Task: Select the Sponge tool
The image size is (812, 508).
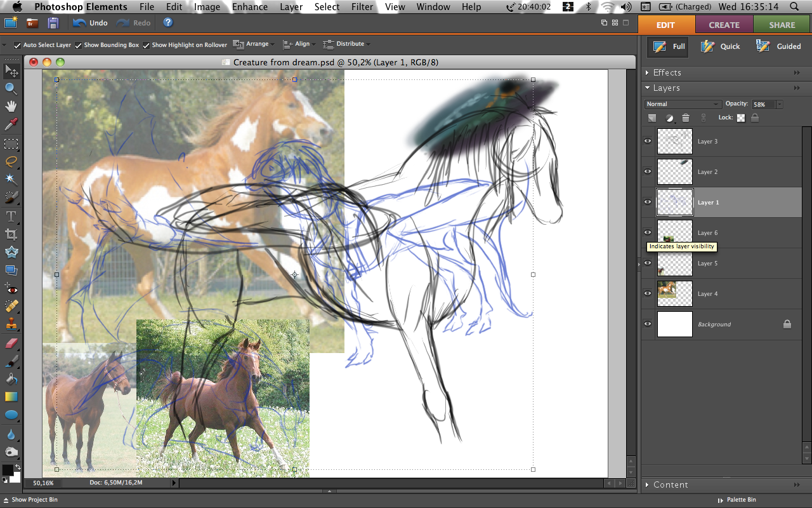Action: [x=11, y=452]
